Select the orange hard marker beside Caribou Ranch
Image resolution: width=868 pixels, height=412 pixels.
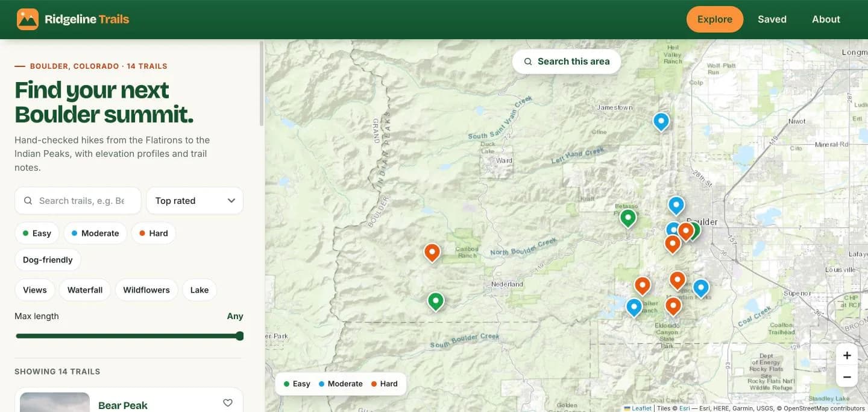tap(432, 252)
